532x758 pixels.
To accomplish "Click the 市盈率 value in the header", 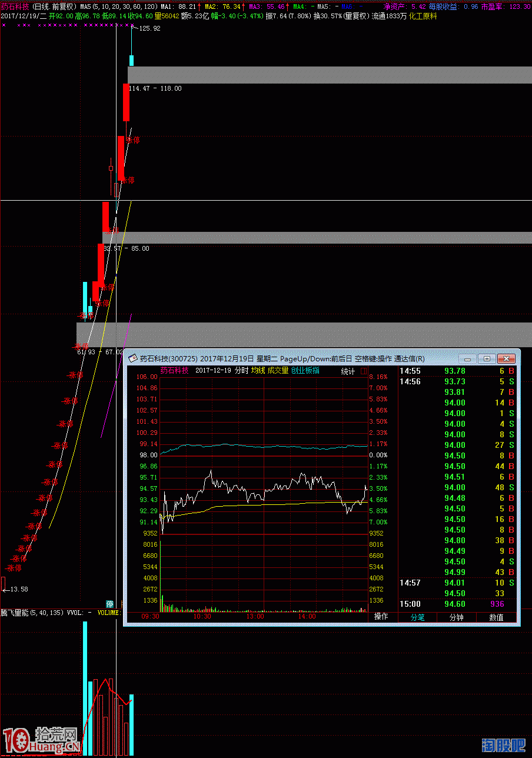I will pyautogui.click(x=506, y=6).
